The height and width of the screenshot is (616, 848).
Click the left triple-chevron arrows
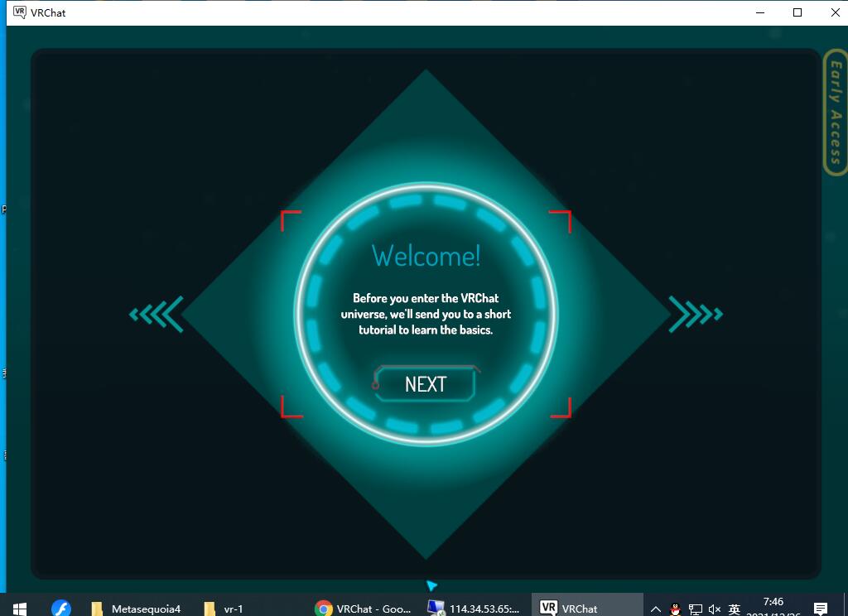coord(157,314)
